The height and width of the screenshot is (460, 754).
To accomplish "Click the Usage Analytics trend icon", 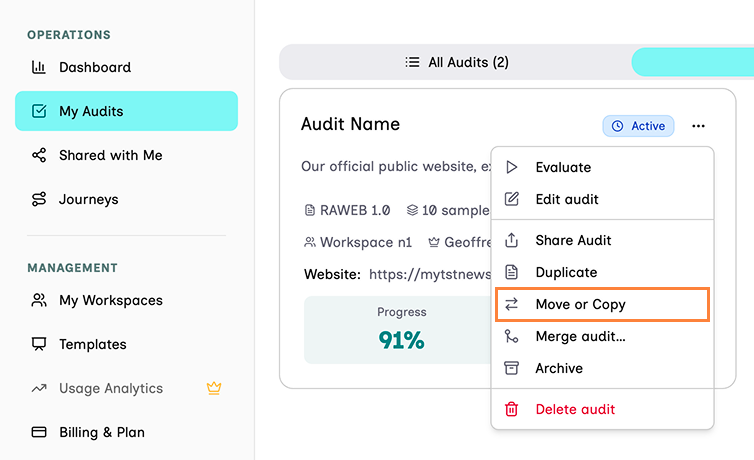I will pos(39,388).
